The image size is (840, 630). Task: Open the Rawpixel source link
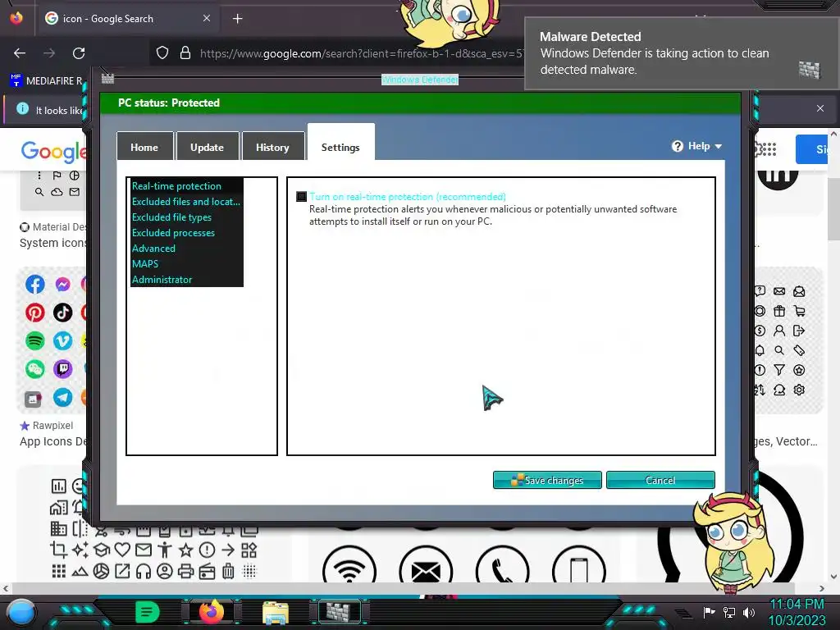coord(47,426)
